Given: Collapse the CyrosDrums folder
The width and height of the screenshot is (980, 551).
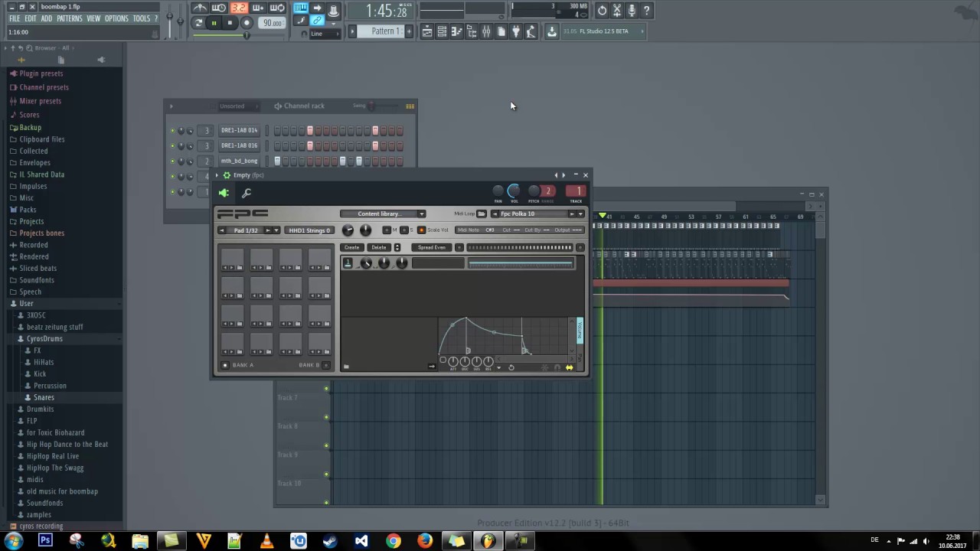Looking at the screenshot, I should tap(44, 338).
